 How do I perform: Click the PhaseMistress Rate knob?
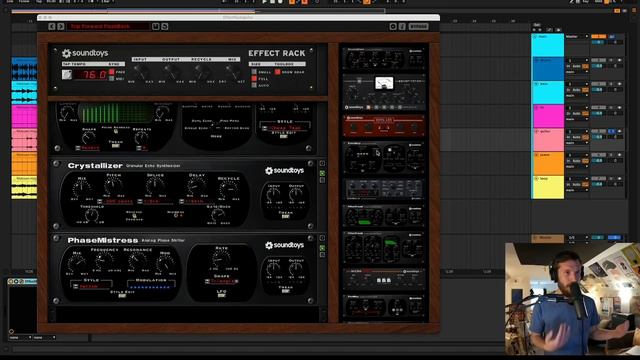221,259
